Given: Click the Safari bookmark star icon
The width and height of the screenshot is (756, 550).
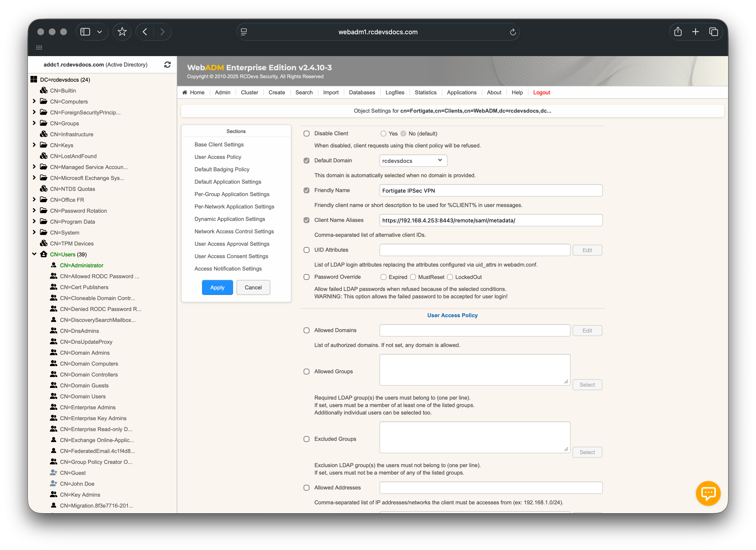Looking at the screenshot, I should (122, 32).
